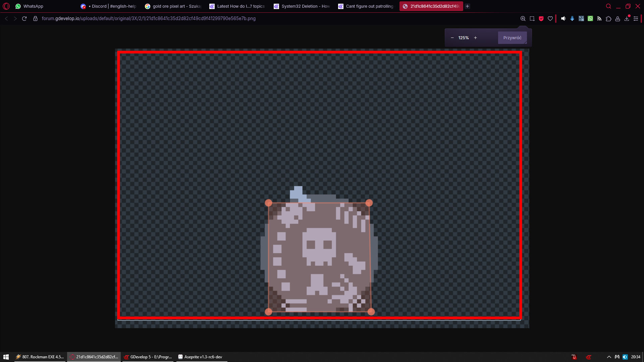The width and height of the screenshot is (644, 362).
Task: Open the extensions puzzle piece icon
Action: click(608, 18)
